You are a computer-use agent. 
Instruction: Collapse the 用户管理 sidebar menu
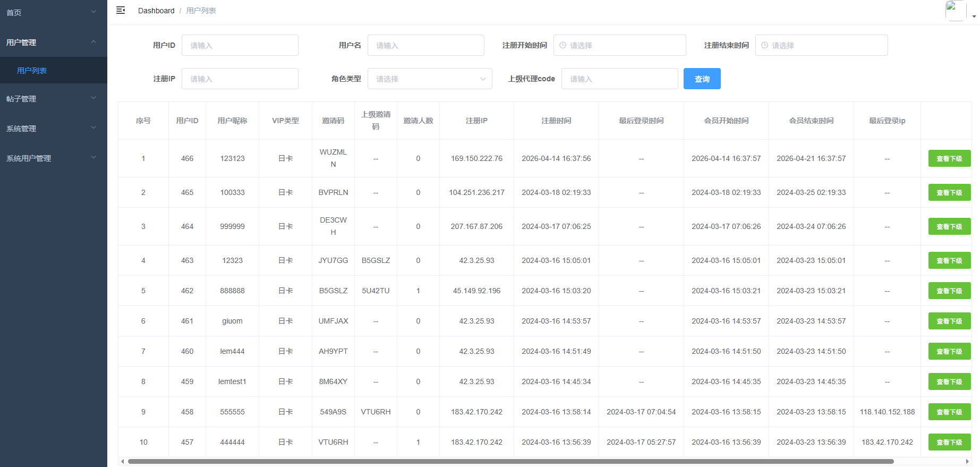(53, 43)
